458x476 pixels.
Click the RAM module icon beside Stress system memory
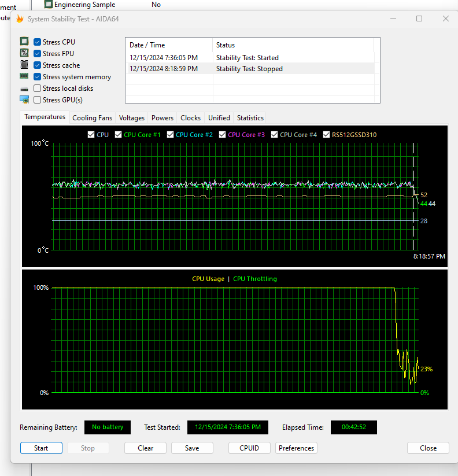point(24,76)
